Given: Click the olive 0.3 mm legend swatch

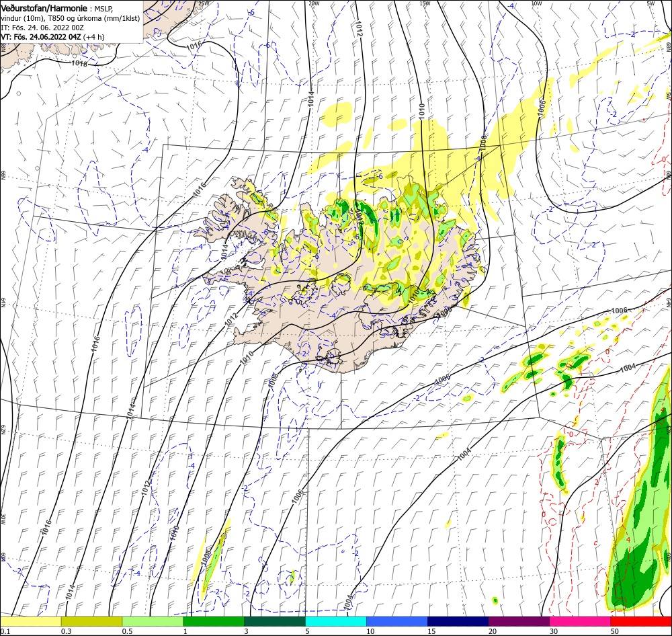Looking at the screenshot, I should click(x=91, y=621).
